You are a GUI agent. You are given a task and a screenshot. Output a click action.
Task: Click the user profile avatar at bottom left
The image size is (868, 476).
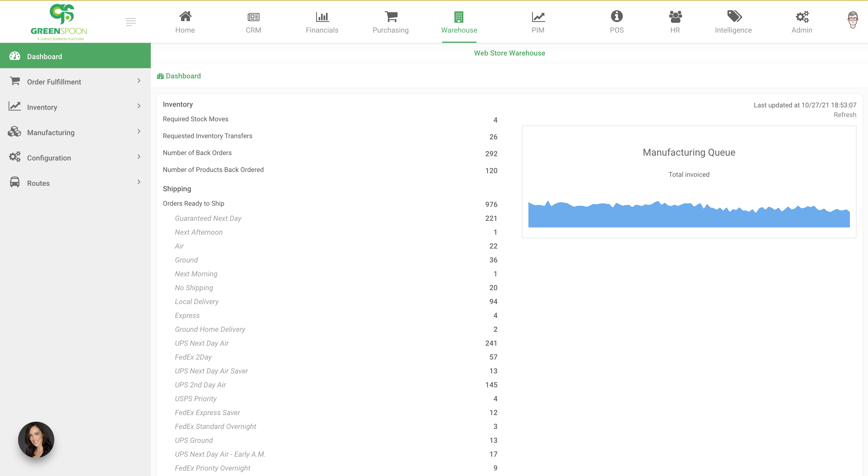coord(36,440)
